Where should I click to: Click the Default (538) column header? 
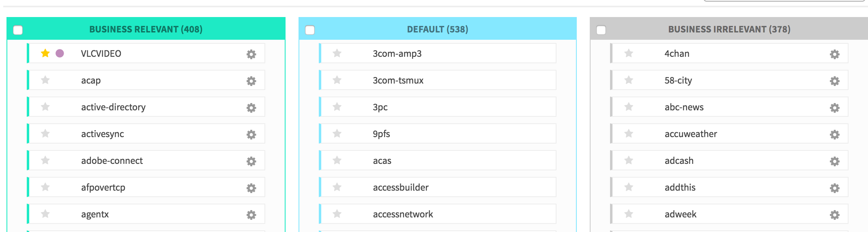point(437,29)
